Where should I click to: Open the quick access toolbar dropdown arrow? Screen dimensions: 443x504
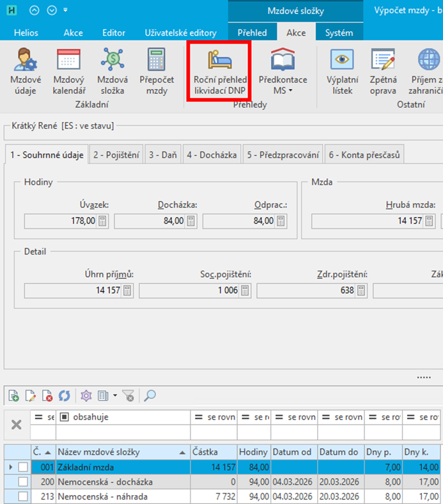(x=66, y=11)
